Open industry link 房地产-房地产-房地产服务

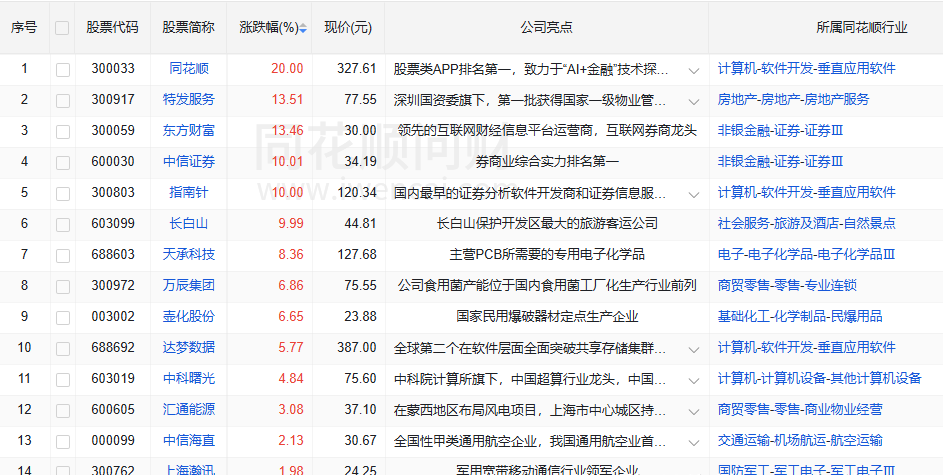click(793, 99)
